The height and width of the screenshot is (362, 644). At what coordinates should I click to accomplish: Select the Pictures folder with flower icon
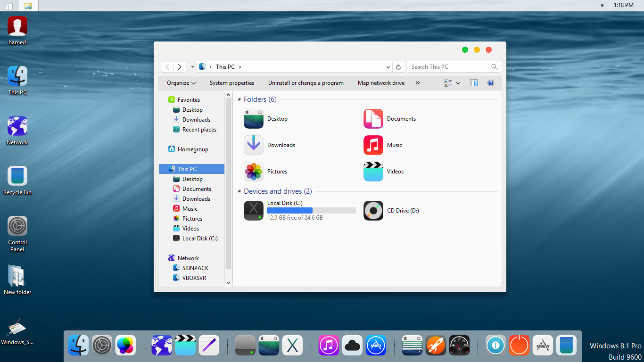[x=254, y=172]
